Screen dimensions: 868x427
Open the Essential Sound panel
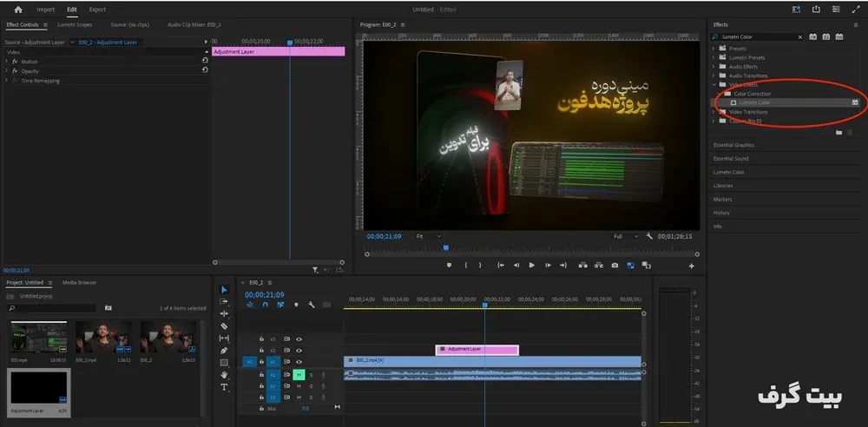(x=731, y=159)
